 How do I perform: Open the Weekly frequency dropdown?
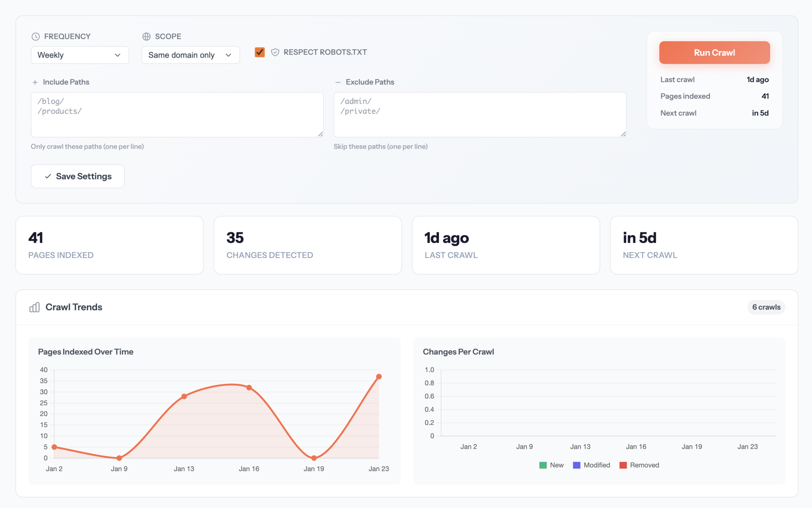click(x=80, y=55)
